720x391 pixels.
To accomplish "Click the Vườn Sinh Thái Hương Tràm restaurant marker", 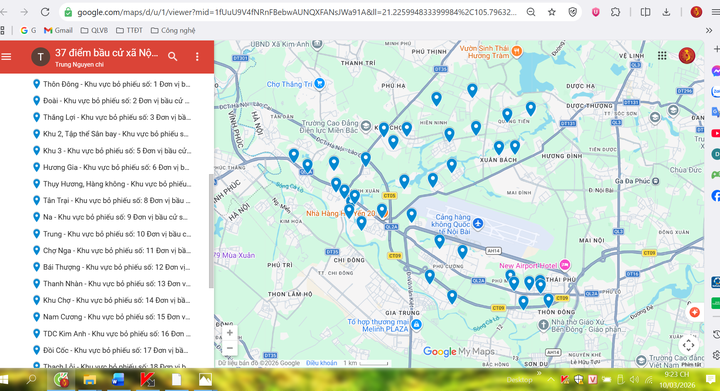I will click(517, 51).
